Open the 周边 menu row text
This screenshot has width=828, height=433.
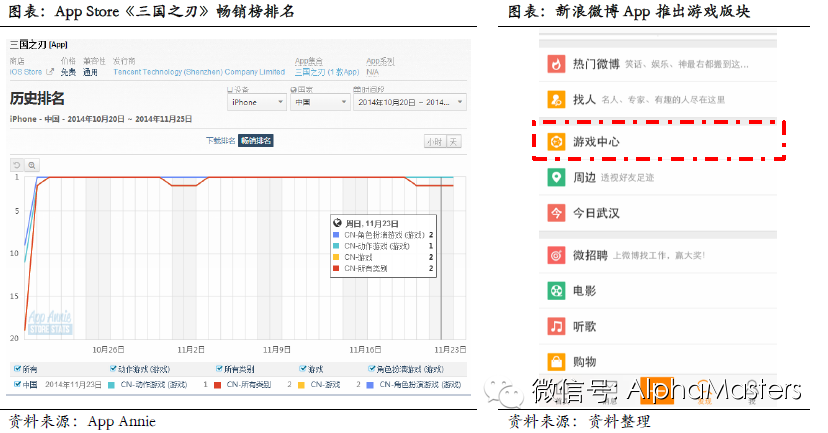point(585,177)
